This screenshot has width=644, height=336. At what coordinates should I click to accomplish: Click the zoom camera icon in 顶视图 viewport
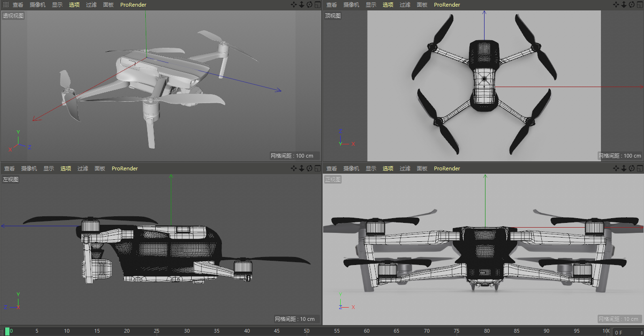(x=624, y=5)
